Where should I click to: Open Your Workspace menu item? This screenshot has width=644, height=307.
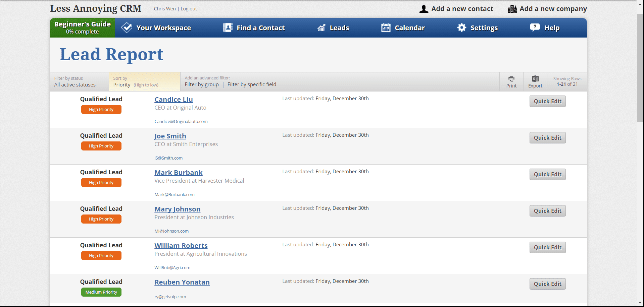point(163,28)
